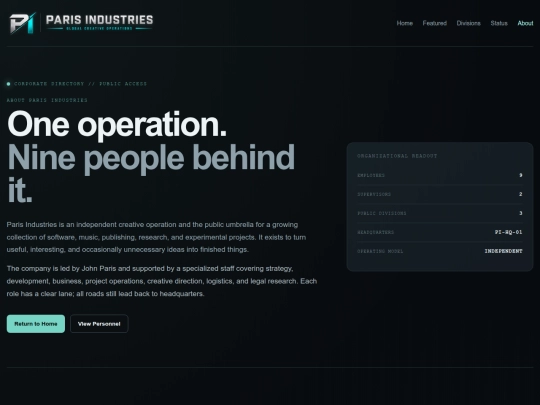Screen dimensions: 540x405
Task: Click the EMPLOYEES row label
Action: click(x=371, y=175)
